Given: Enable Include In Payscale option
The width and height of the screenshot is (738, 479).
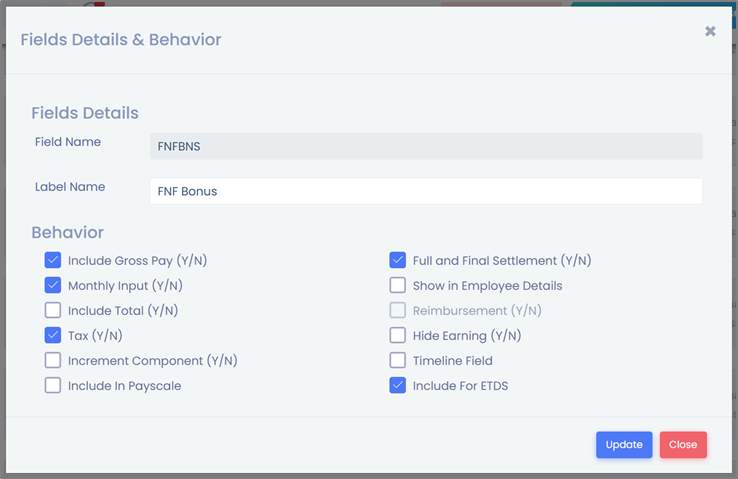Looking at the screenshot, I should [x=53, y=386].
